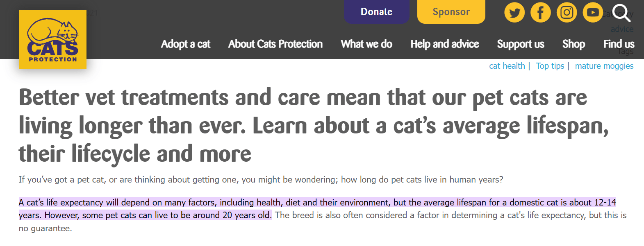Follow the mature moggies tag link
The width and height of the screenshot is (644, 246).
[604, 66]
